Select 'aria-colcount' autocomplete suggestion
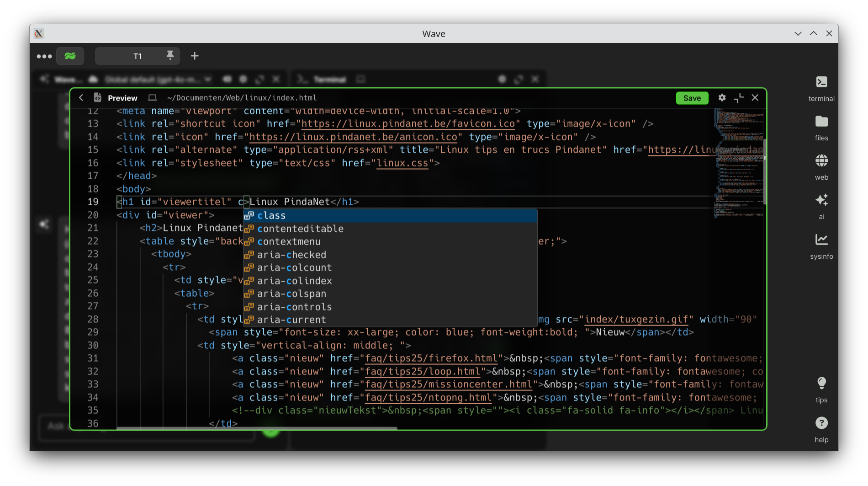Screen dimensions: 868x486 coord(390,267)
